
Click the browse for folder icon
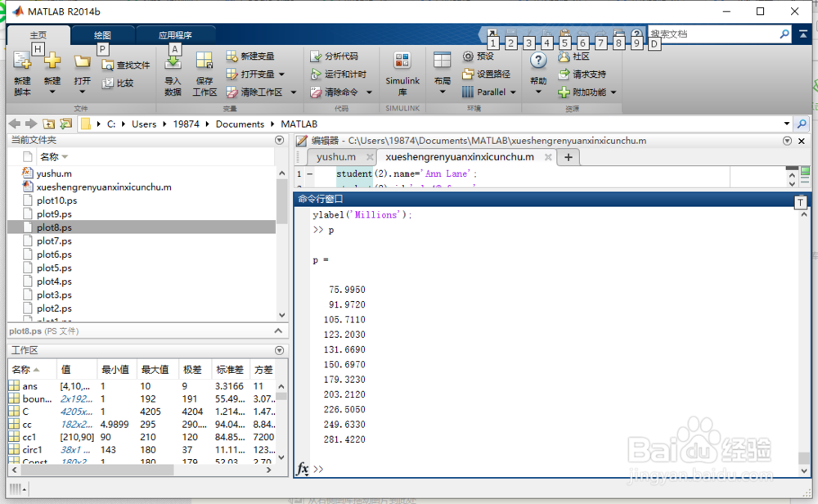[x=65, y=124]
